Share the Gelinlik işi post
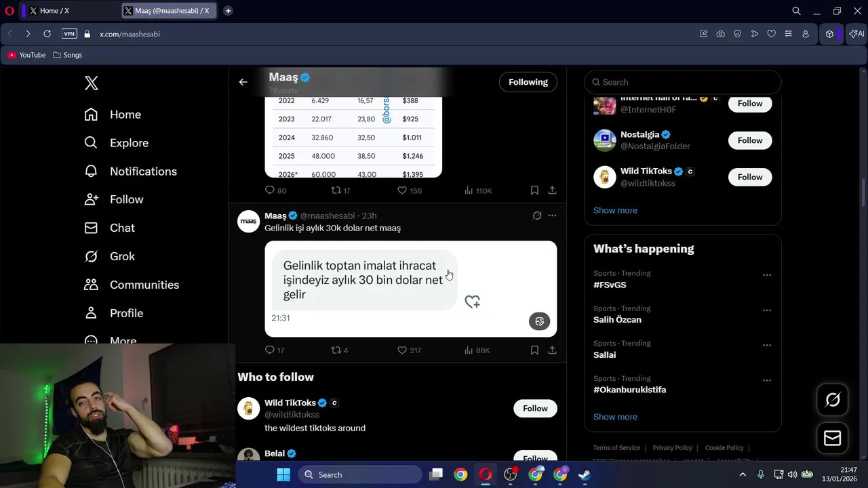Image resolution: width=868 pixels, height=488 pixels. [553, 350]
